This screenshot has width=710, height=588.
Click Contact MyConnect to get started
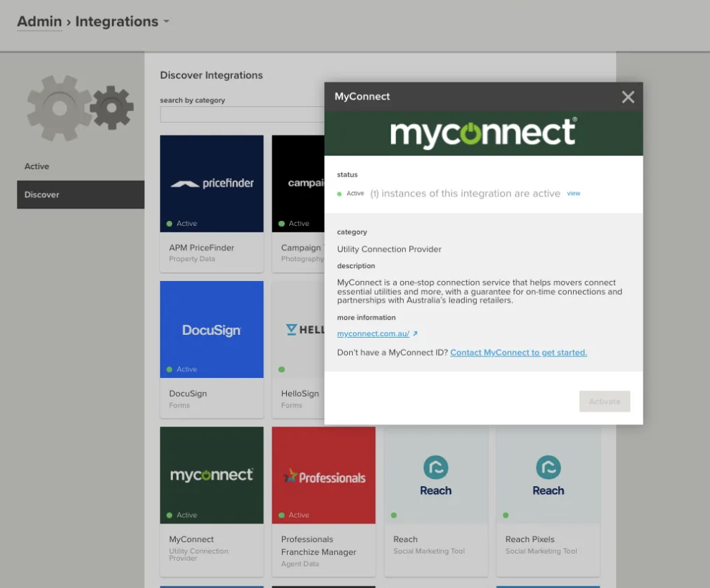point(519,353)
